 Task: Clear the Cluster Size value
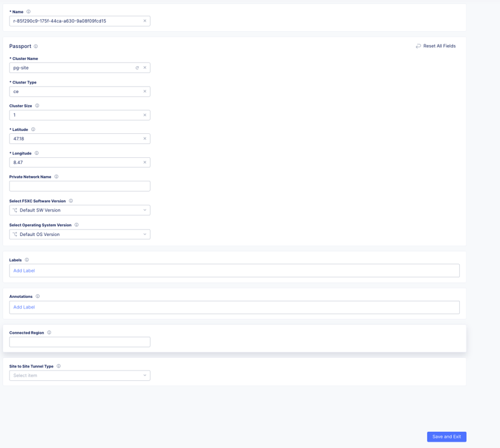[x=145, y=115]
